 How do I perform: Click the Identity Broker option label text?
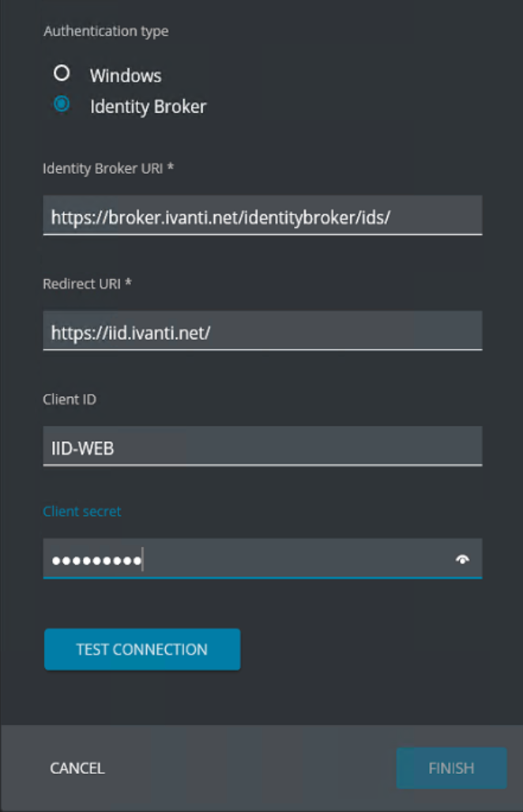[148, 107]
